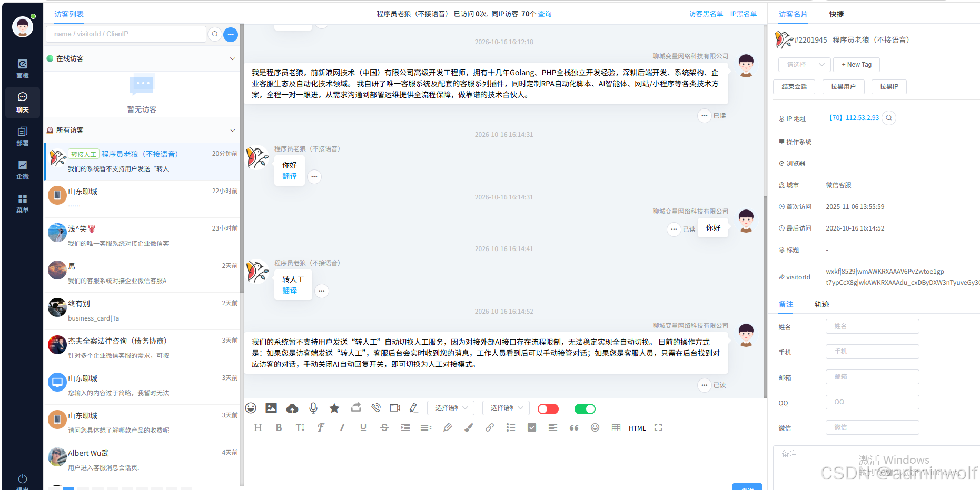Toggle the red switch off/on
The width and height of the screenshot is (980, 490).
(548, 409)
